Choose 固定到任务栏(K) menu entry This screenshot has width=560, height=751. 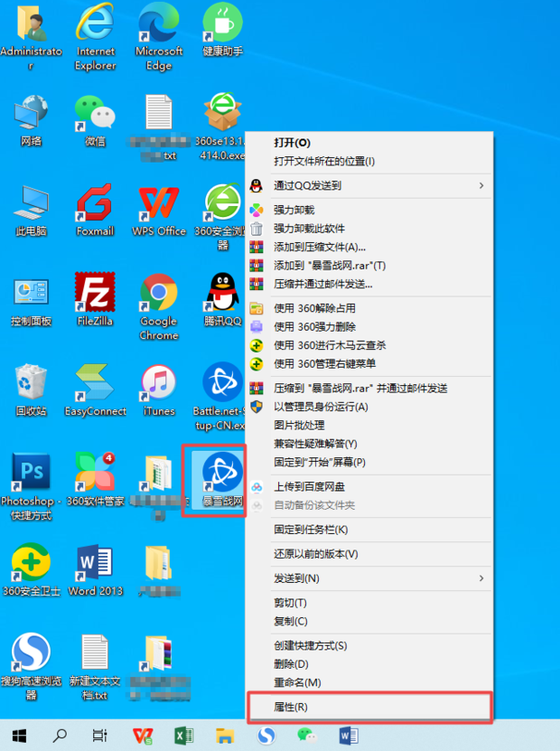pyautogui.click(x=369, y=530)
